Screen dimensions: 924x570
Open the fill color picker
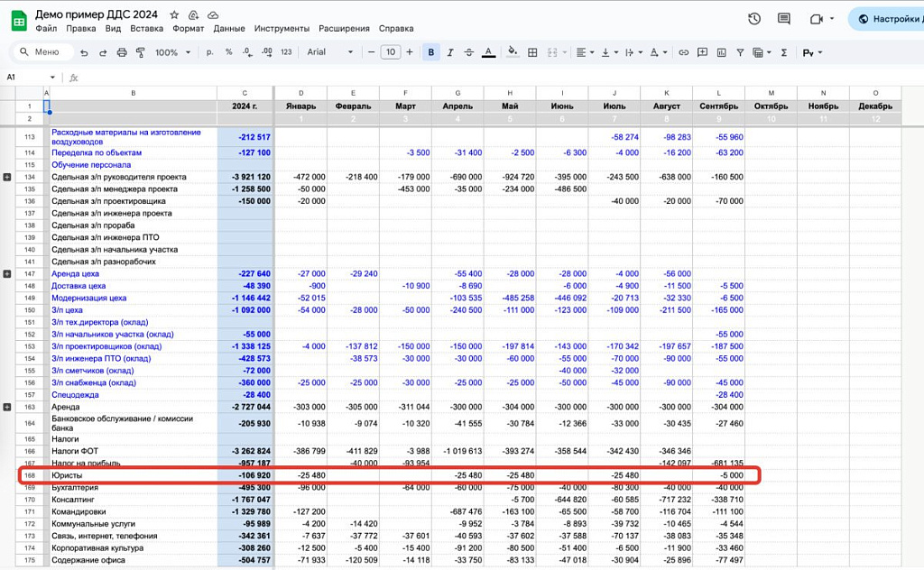coord(513,52)
